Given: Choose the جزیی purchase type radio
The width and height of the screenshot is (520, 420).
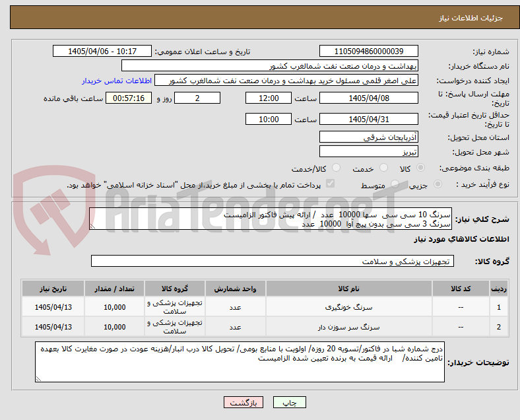Looking at the screenshot, I should click(x=438, y=184).
